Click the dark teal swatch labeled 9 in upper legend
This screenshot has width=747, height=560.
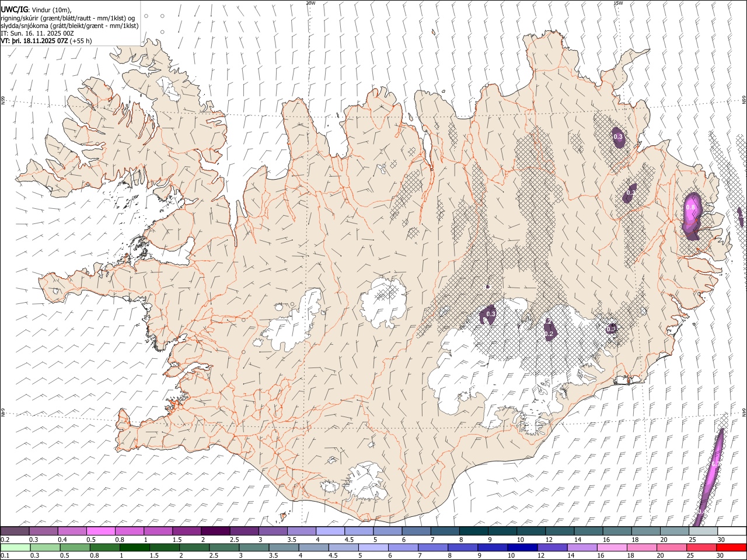click(x=502, y=531)
